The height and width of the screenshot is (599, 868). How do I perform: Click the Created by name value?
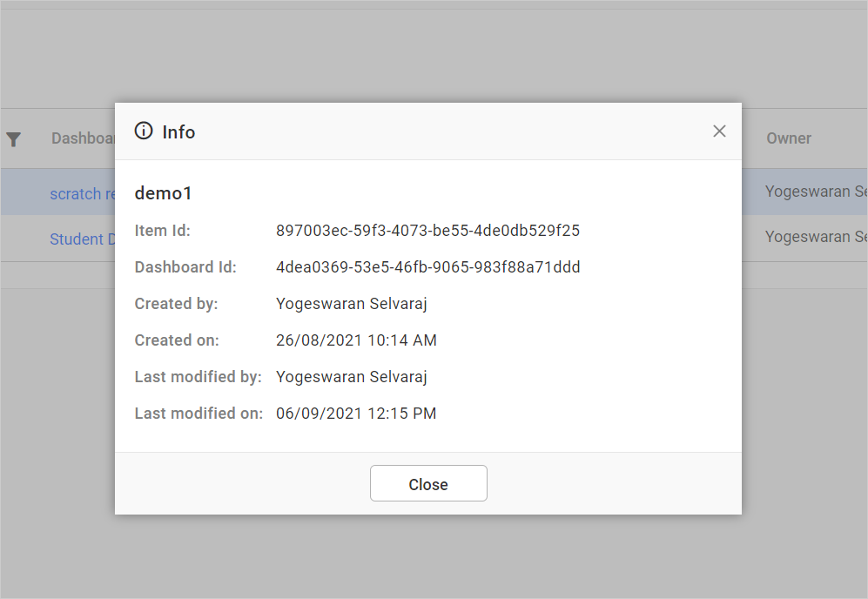[352, 304]
